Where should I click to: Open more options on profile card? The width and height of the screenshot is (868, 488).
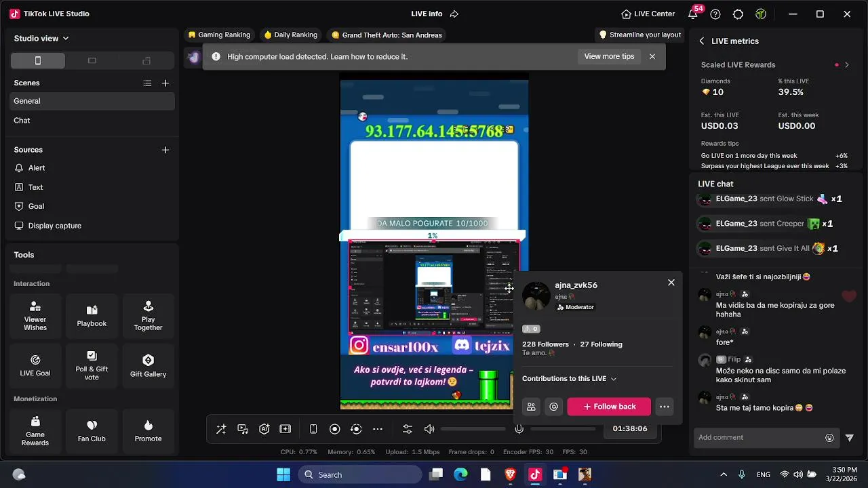tap(665, 407)
